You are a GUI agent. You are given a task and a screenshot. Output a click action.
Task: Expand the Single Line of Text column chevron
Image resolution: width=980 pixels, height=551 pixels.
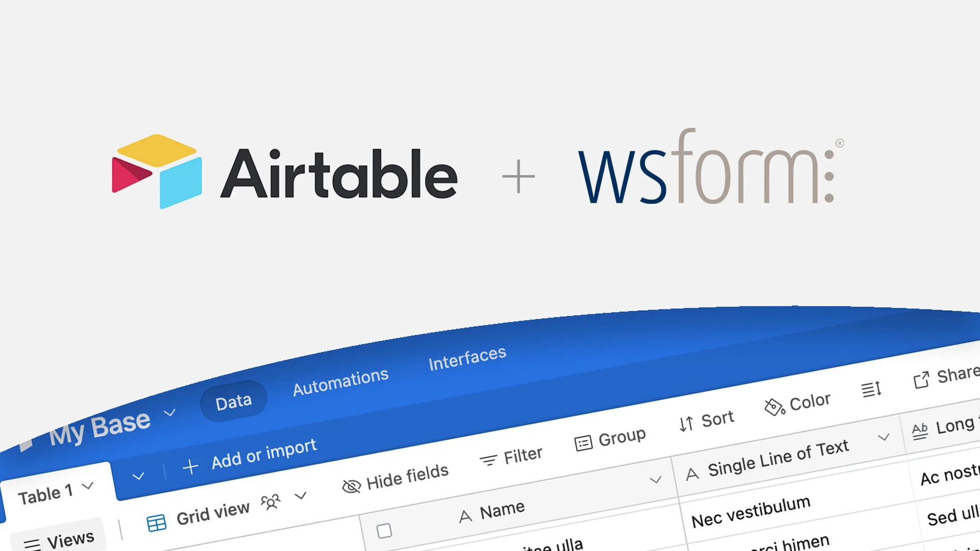[884, 437]
